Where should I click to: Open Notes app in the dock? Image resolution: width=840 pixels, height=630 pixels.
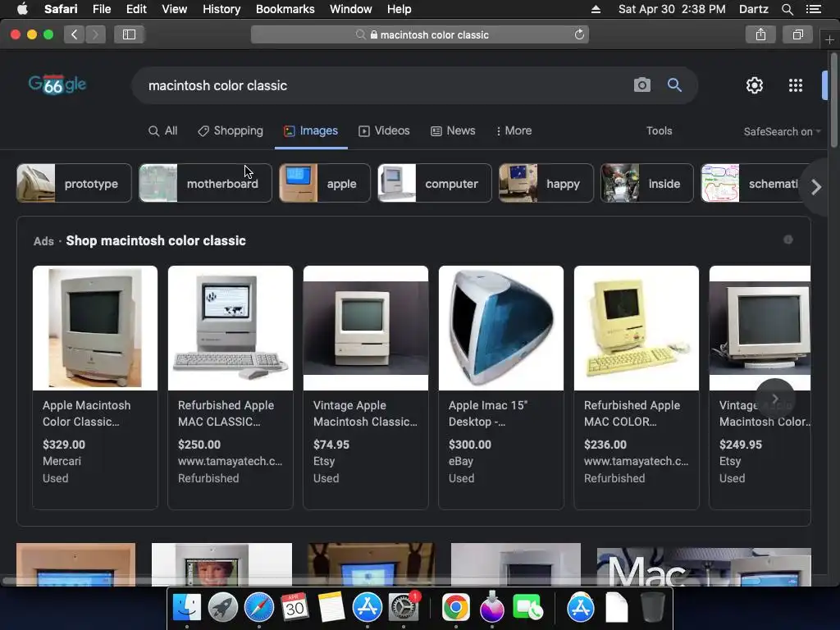click(331, 608)
